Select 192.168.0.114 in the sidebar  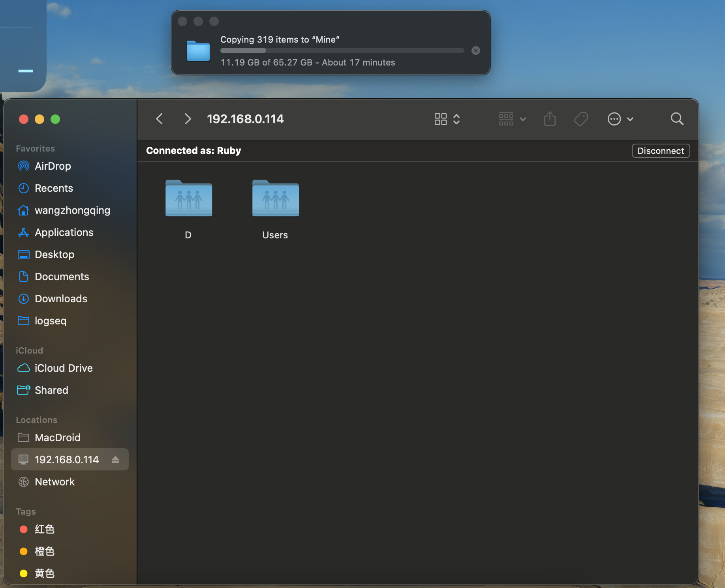[70, 460]
